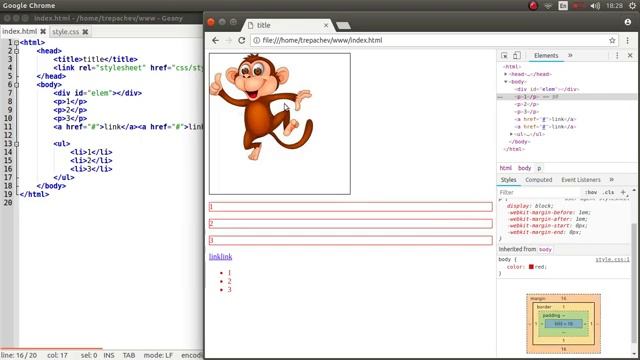Open the clock showing 18:28
This screenshot has width=640, height=360.
(x=614, y=6)
